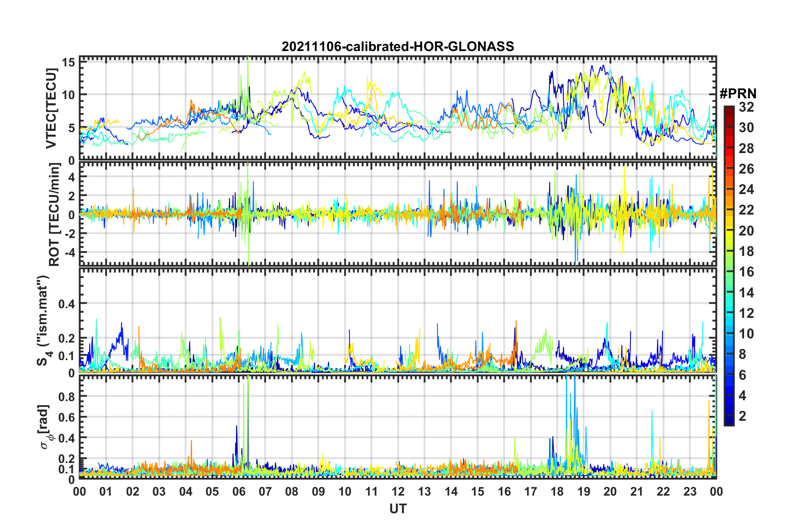Click inside the S4 scintillation plot panel
Image resolution: width=796 pixels, height=532 pixels.
click(x=398, y=320)
